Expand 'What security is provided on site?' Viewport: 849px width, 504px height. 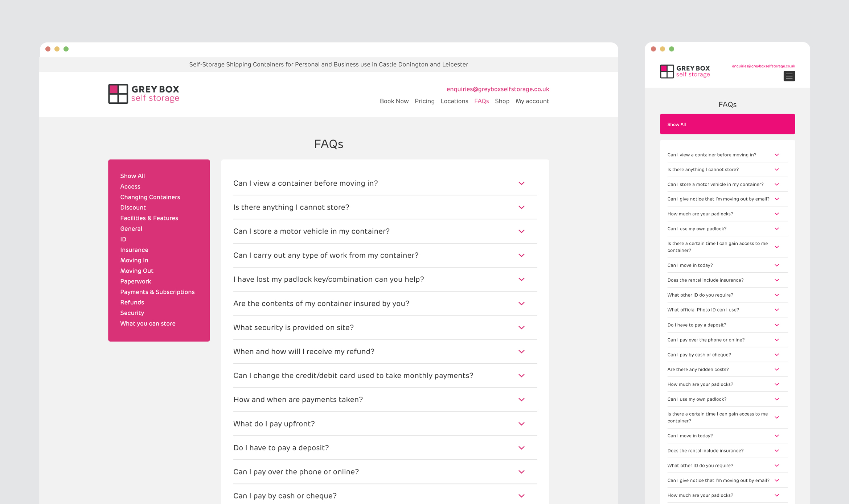385,327
